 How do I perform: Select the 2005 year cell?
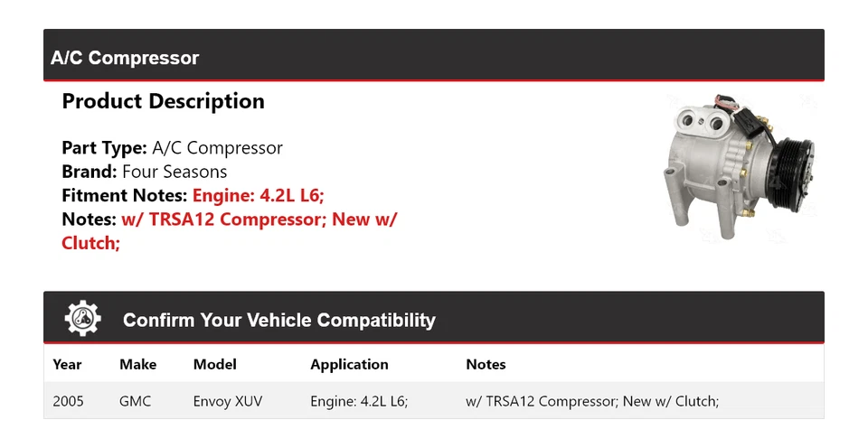69,401
